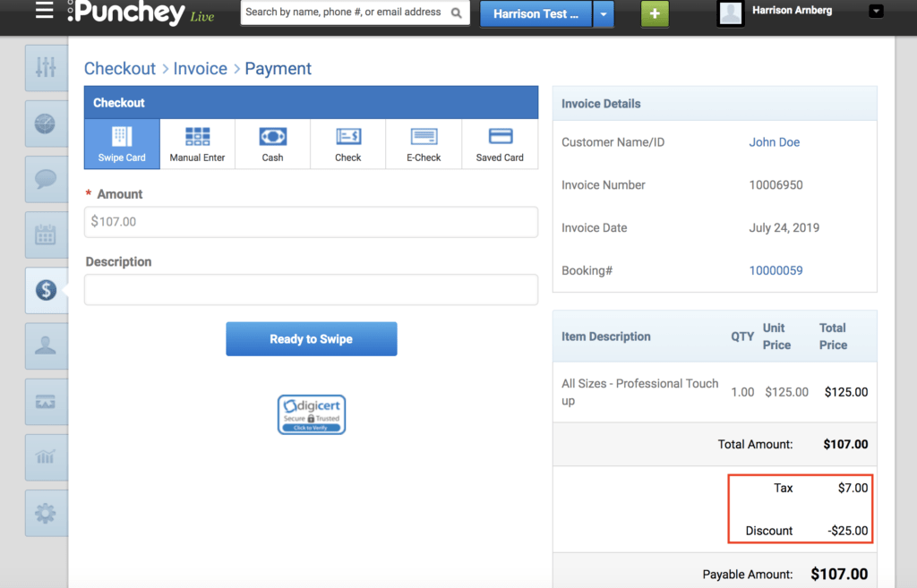
Task: Click the Ready to Swipe button
Action: pos(311,338)
